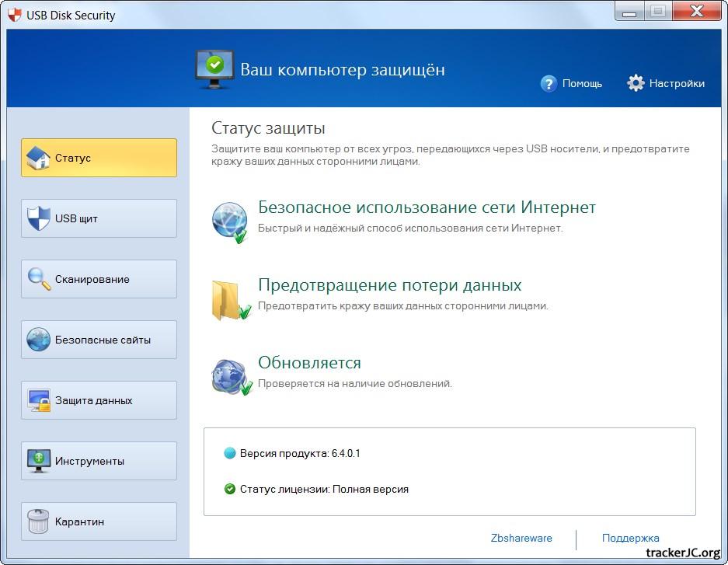Screen dimensions: 728x565
Task: Click the shield icon for USB щит
Action: pyautogui.click(x=39, y=218)
